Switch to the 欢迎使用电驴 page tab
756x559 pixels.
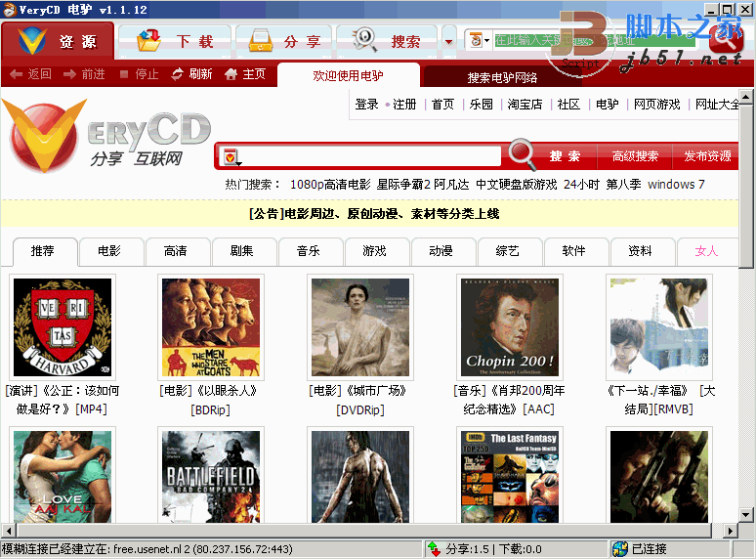point(348,75)
